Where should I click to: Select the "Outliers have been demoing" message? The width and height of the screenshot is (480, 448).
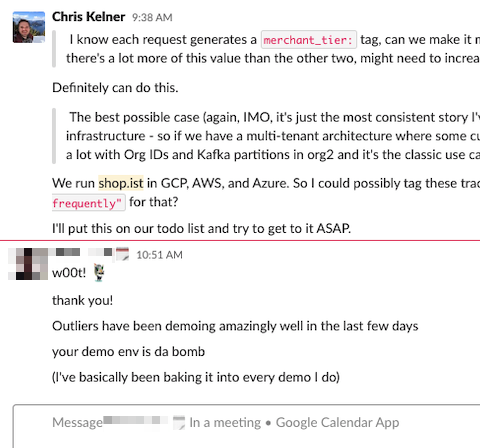click(x=235, y=326)
